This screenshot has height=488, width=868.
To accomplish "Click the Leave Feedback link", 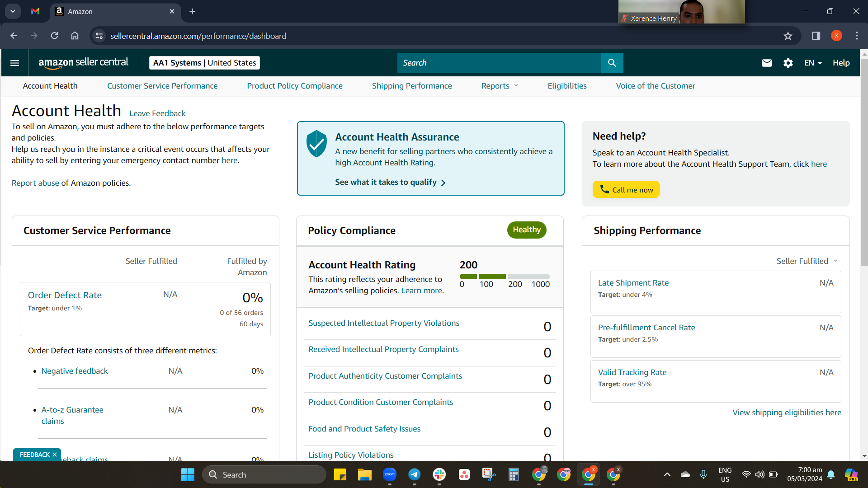I will (x=157, y=113).
